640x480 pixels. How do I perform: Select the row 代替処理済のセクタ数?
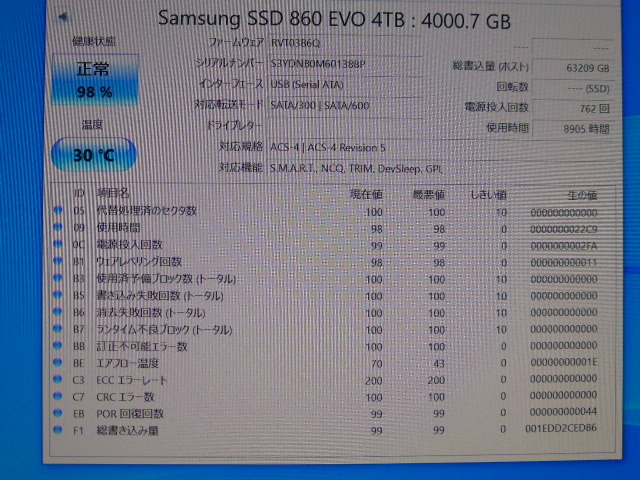pyautogui.click(x=327, y=211)
